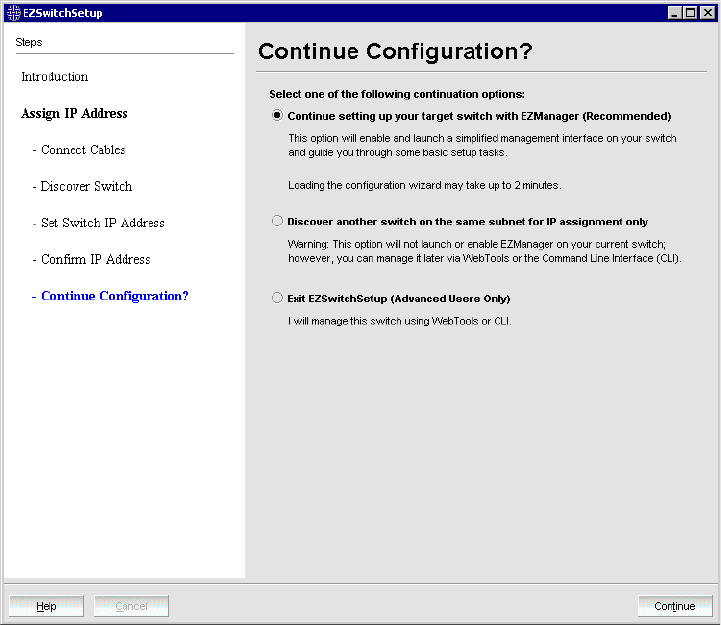Minimize the EZSwitchSetup window
The width and height of the screenshot is (721, 625).
(674, 13)
